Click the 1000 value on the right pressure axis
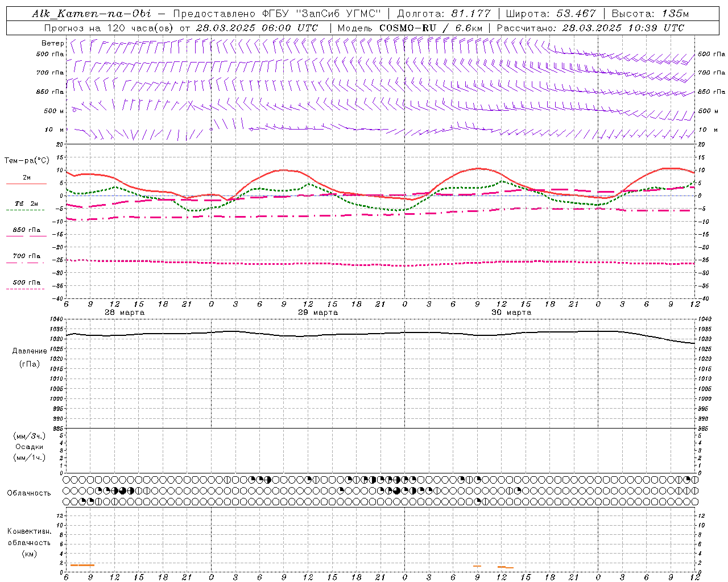 point(705,399)
